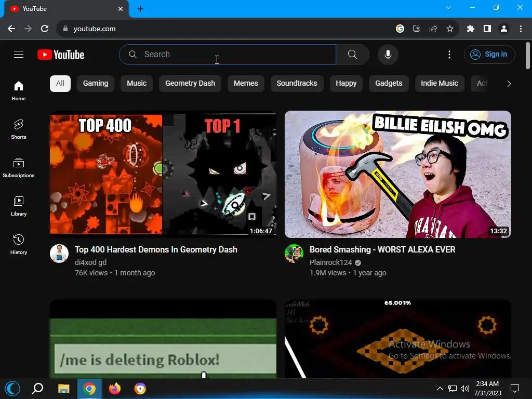Select the Gadgets filter chip

coord(389,84)
